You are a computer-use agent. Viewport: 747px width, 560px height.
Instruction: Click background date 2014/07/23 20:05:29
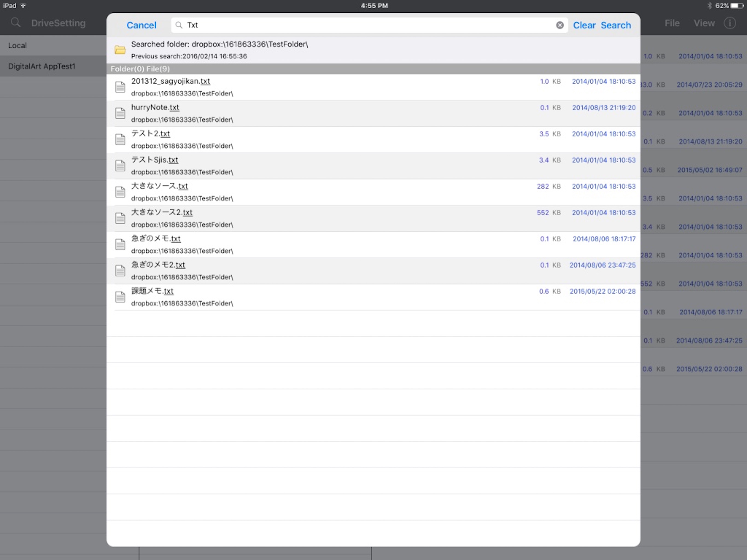coord(709,85)
